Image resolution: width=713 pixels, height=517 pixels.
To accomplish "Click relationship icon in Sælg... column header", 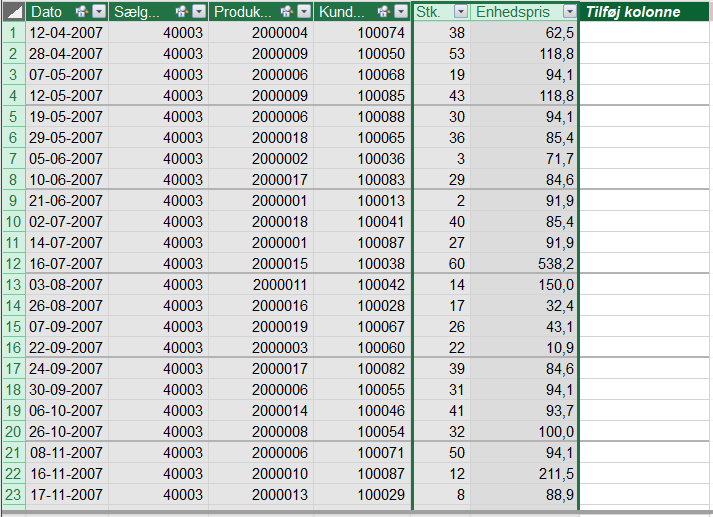I will [x=181, y=12].
